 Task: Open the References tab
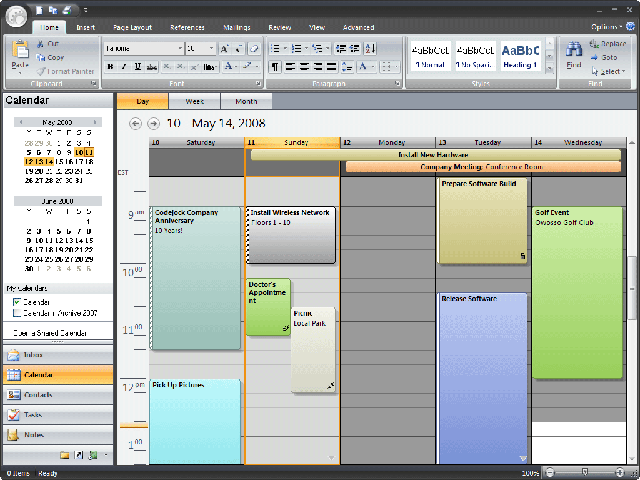click(187, 27)
